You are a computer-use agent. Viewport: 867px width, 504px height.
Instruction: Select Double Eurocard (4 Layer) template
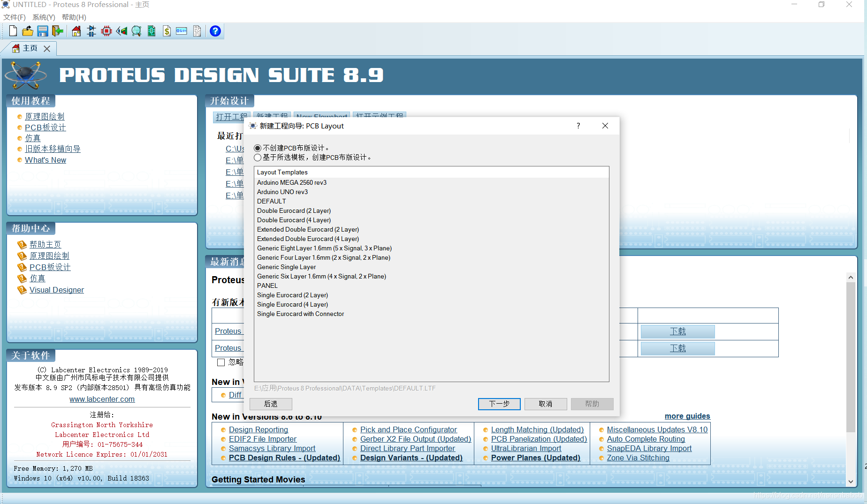click(x=432, y=220)
